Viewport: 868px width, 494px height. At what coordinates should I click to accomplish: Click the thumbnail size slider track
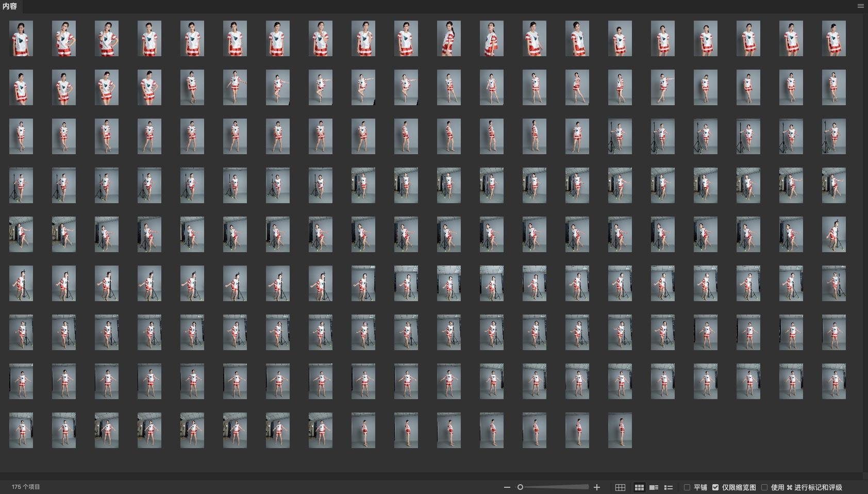[x=557, y=487]
